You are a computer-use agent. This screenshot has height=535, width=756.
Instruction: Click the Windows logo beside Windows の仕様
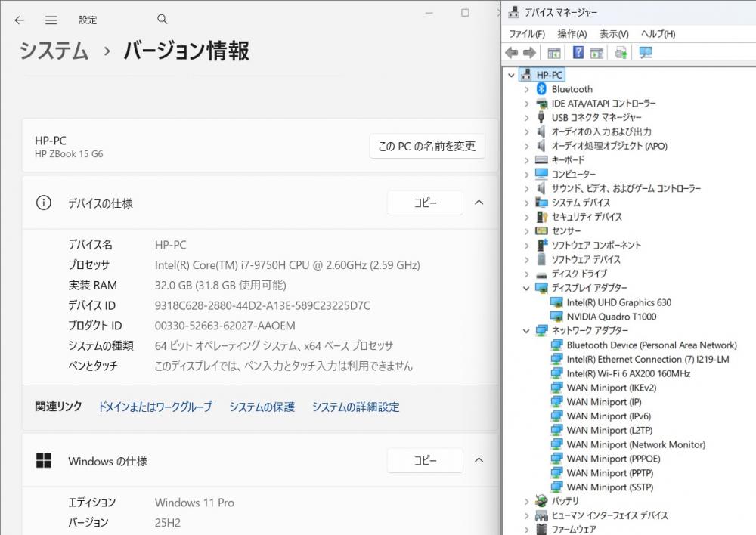click(43, 460)
